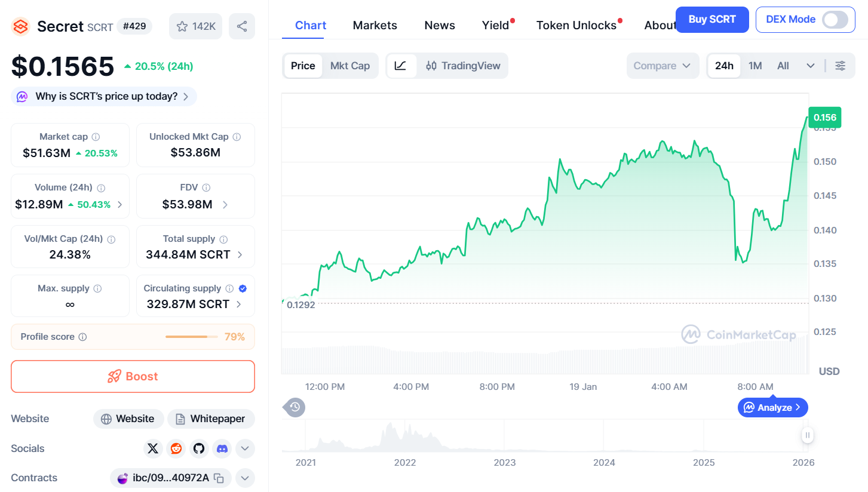The image size is (868, 492).
Task: Open the Compare dropdown
Action: [662, 66]
